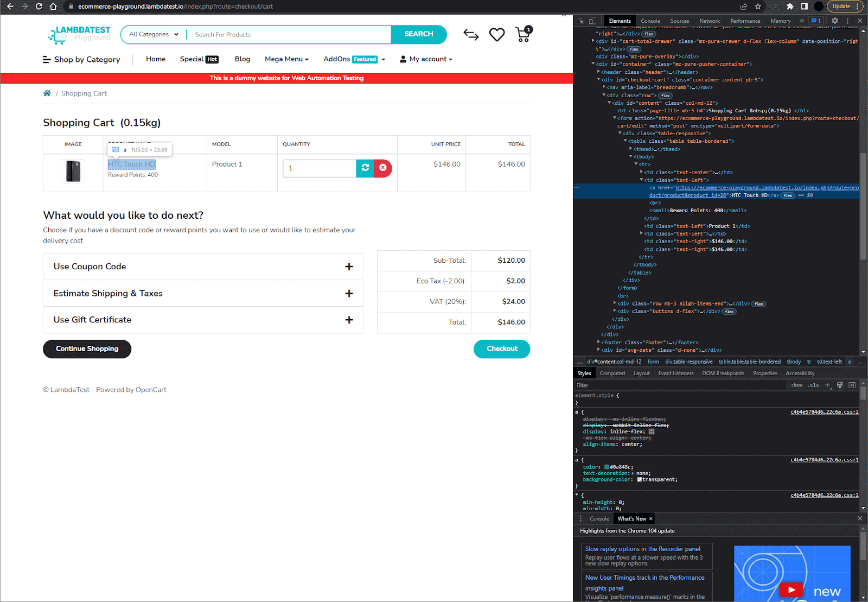Click the #0a848c color swatch in Styles
The width and height of the screenshot is (868, 602).
pyautogui.click(x=606, y=466)
